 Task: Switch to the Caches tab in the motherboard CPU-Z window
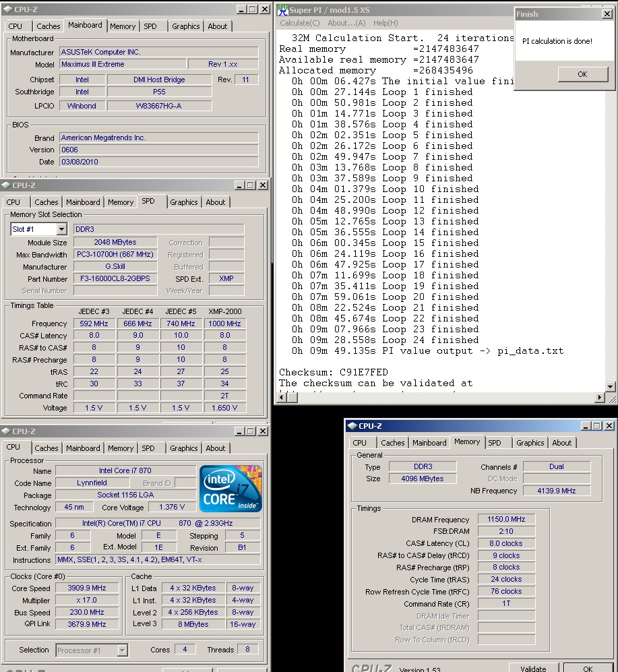point(48,26)
